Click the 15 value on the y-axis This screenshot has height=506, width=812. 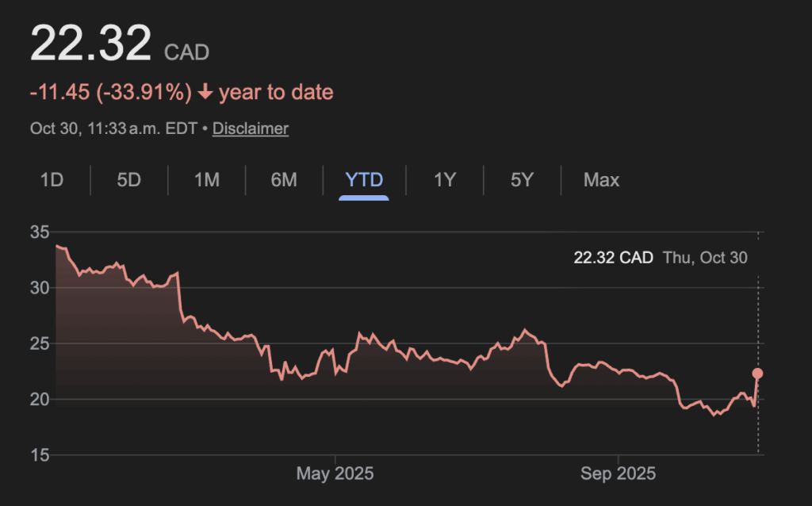(40, 455)
